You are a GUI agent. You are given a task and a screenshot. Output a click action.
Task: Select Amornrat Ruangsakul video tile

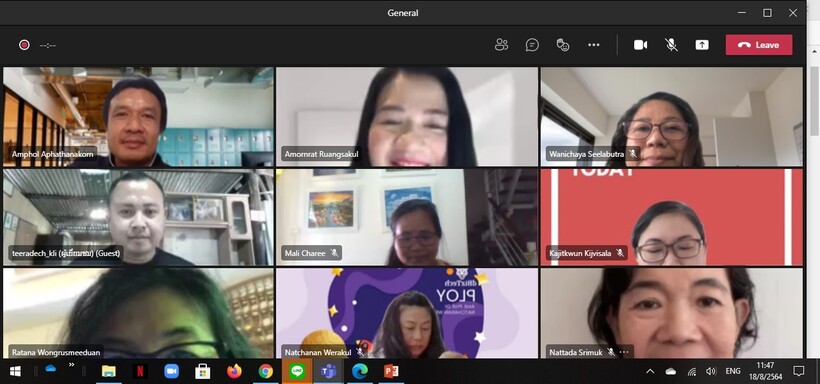point(407,117)
